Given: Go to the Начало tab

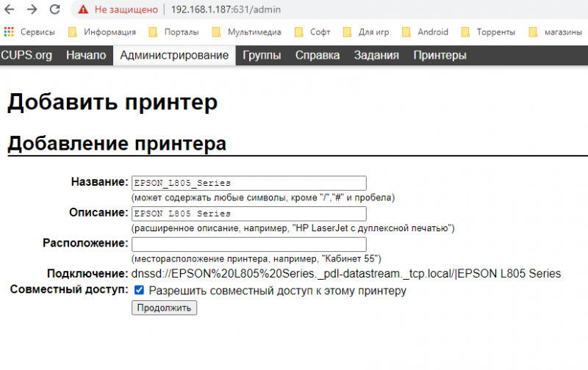Looking at the screenshot, I should click(86, 55).
